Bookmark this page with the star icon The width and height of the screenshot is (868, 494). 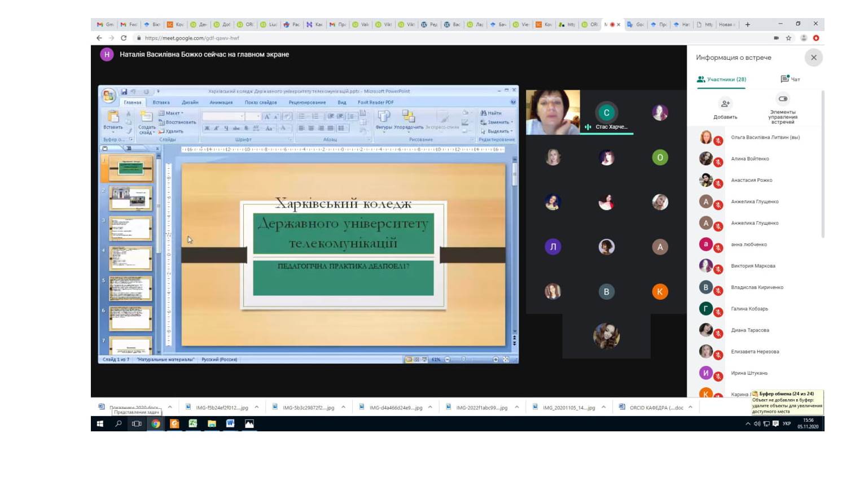tap(788, 38)
